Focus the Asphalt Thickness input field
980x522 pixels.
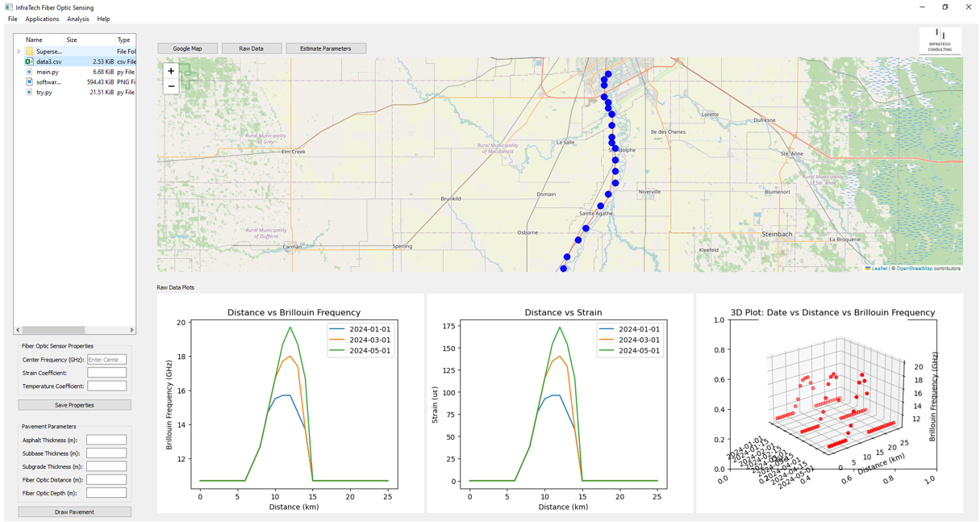106,440
